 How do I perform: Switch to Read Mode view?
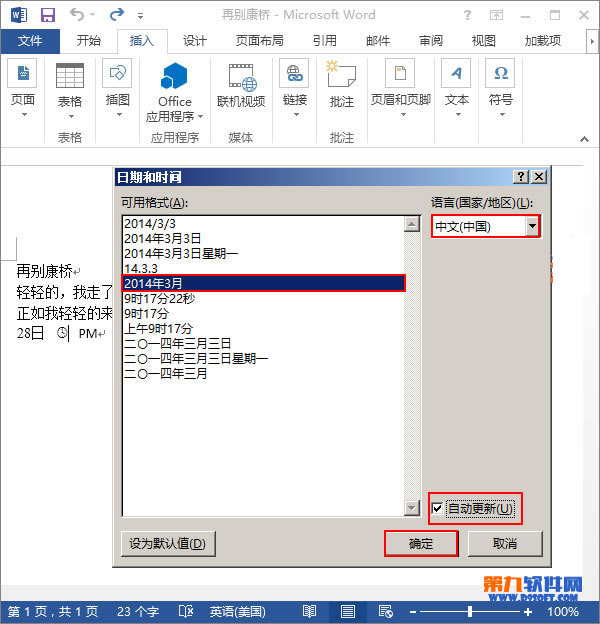click(309, 611)
